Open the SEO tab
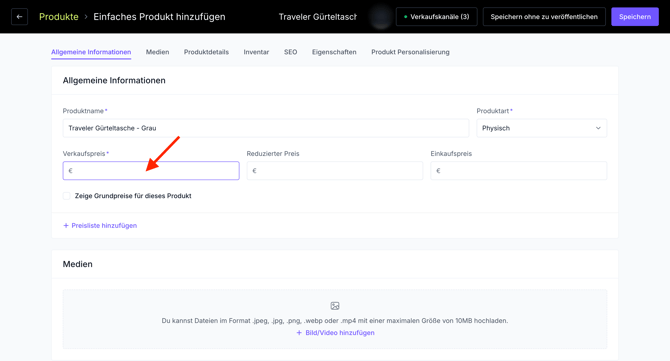670x361 pixels. (291, 52)
